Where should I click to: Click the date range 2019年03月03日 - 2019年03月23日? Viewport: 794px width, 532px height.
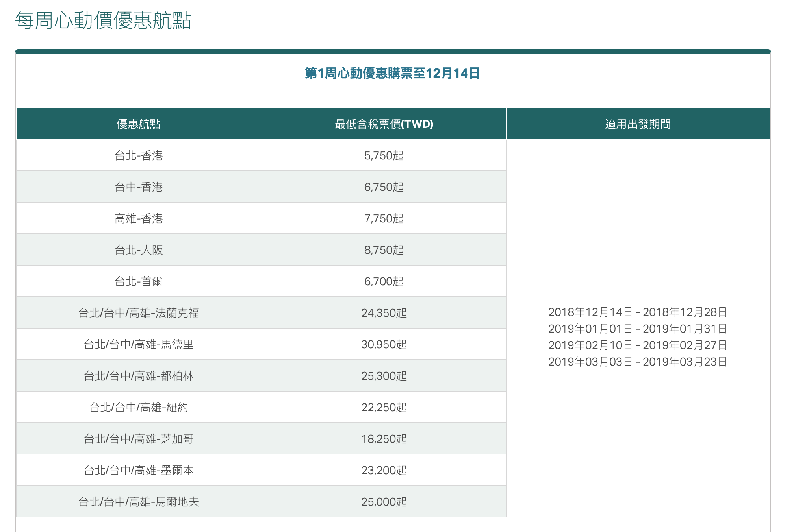pyautogui.click(x=638, y=362)
